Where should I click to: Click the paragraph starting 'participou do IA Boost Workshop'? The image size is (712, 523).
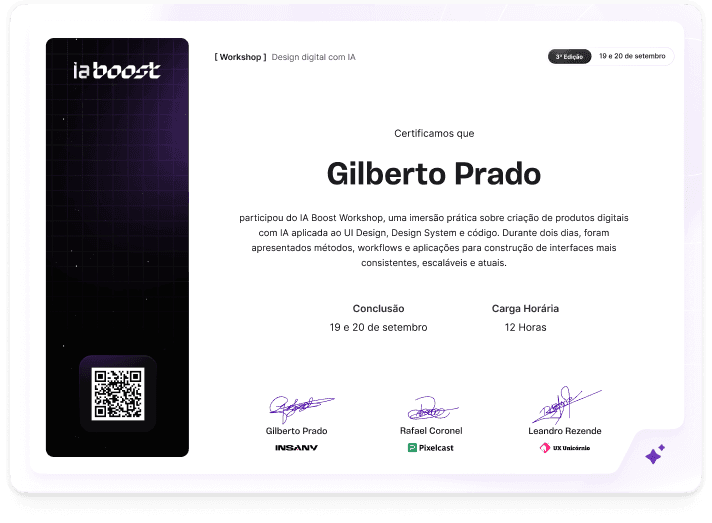click(x=434, y=240)
